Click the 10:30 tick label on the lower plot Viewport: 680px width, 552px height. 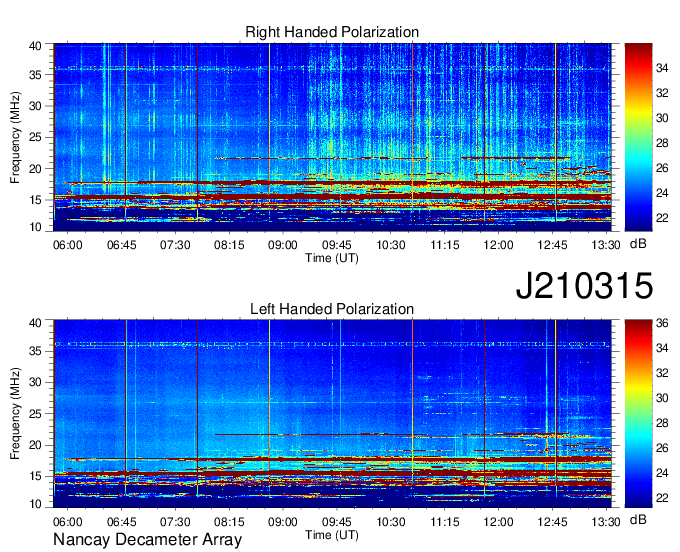[391, 522]
